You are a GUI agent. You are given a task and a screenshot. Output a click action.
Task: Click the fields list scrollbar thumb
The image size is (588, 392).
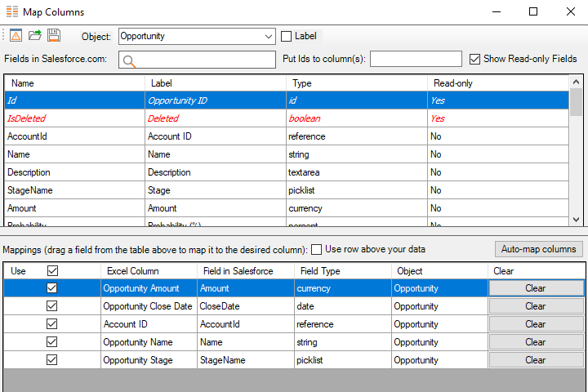pyautogui.click(x=577, y=102)
